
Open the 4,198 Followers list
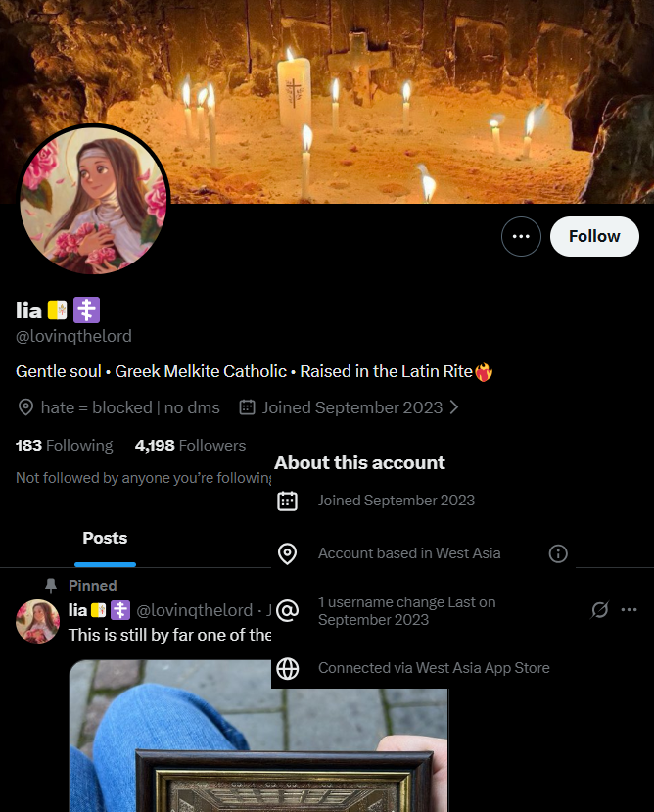pos(190,446)
